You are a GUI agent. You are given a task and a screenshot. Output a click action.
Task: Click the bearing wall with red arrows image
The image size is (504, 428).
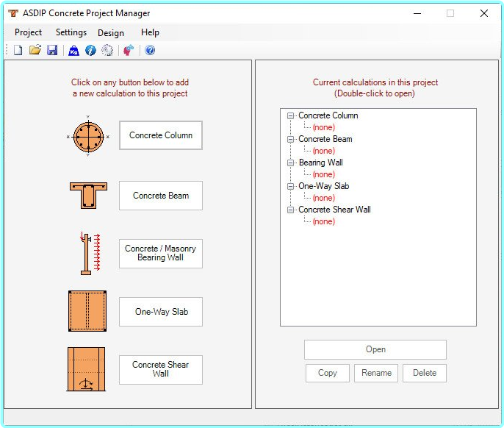point(90,253)
